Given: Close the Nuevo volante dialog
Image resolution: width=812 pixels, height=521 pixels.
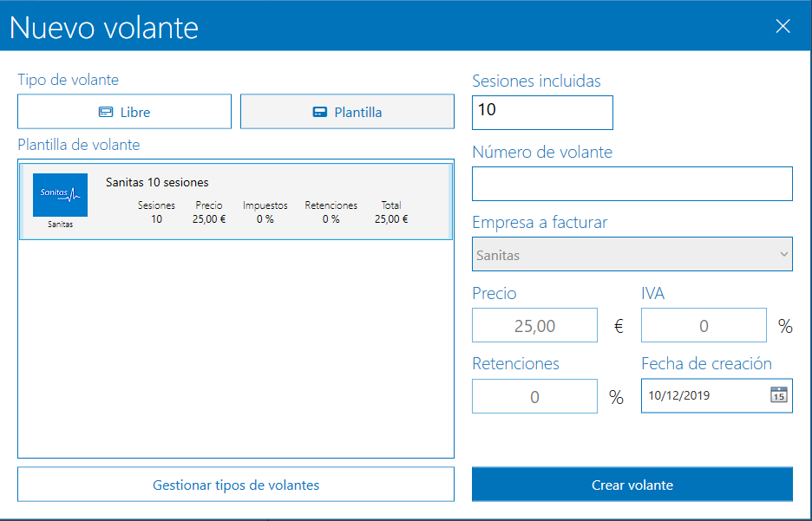Looking at the screenshot, I should (783, 26).
